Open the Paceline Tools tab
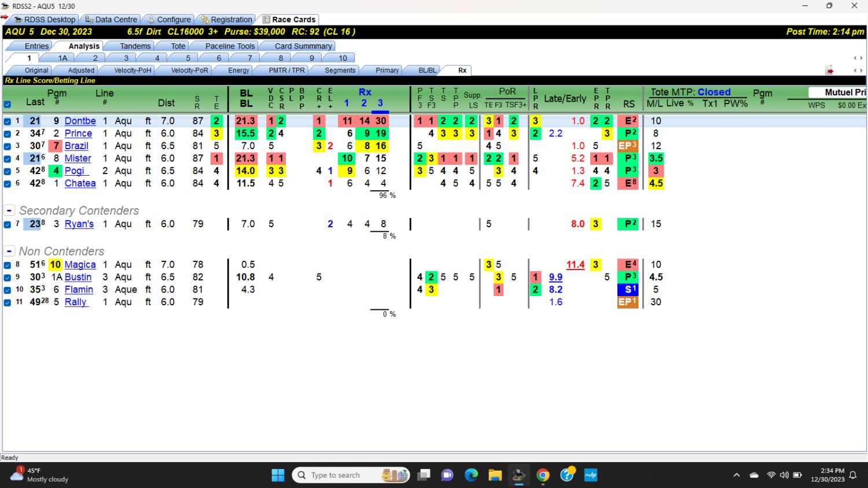 coord(230,46)
